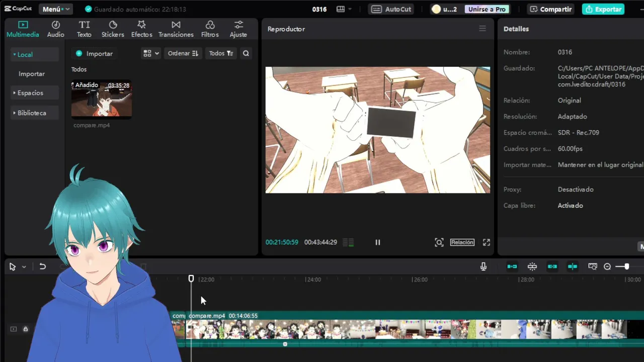Click the preview zoom-fit scan icon
Viewport: 644px width, 362px height.
tap(439, 242)
